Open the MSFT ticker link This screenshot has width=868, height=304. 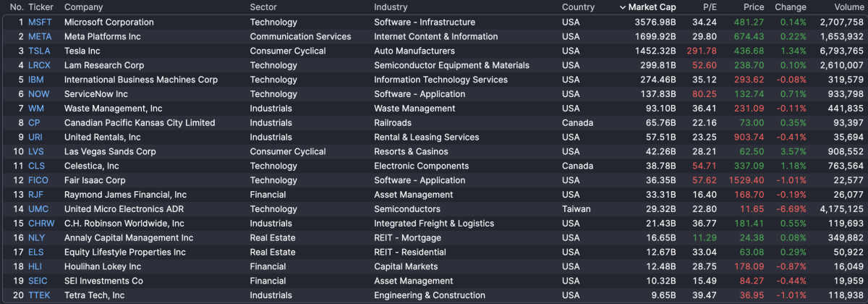point(40,22)
